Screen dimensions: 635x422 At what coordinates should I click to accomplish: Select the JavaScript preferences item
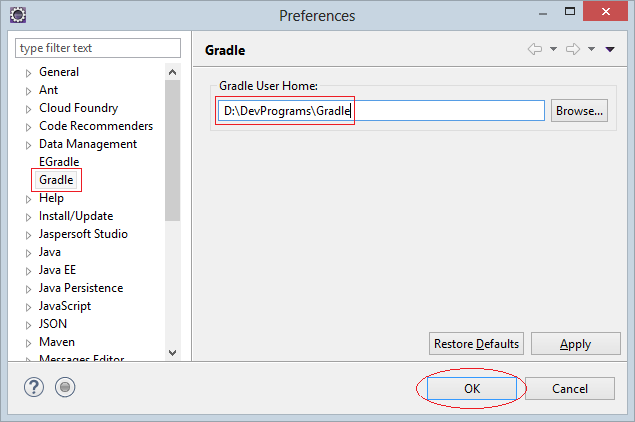point(64,306)
